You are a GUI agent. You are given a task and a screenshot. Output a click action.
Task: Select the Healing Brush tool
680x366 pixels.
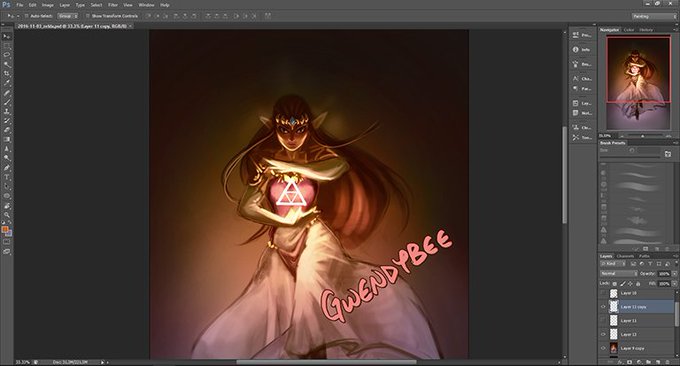pos(7,92)
